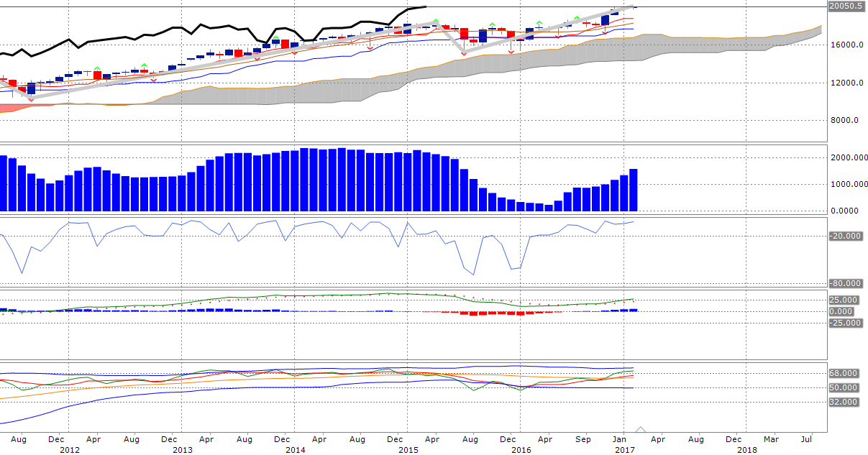Click the 2013 year label on the time axis
The width and height of the screenshot is (868, 455).
[183, 450]
